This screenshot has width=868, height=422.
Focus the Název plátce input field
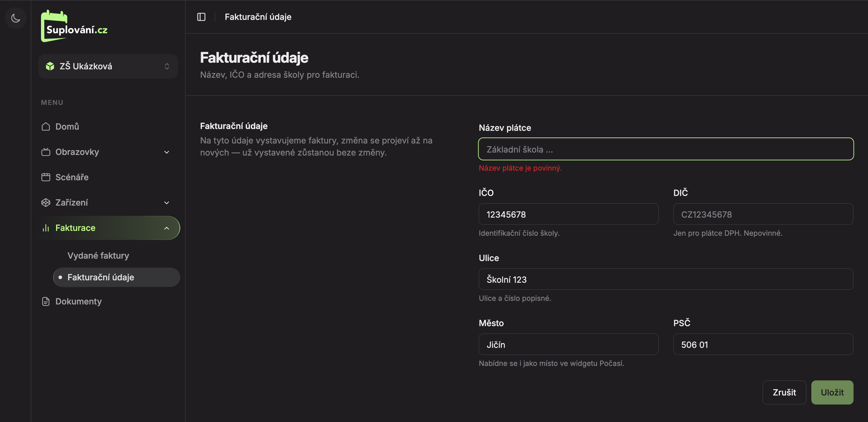(x=665, y=149)
